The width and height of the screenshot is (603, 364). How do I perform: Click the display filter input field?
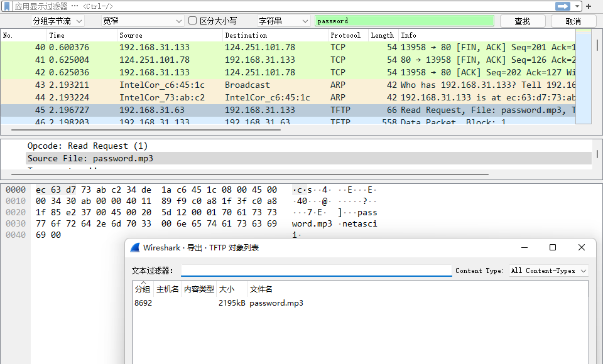point(251,6)
